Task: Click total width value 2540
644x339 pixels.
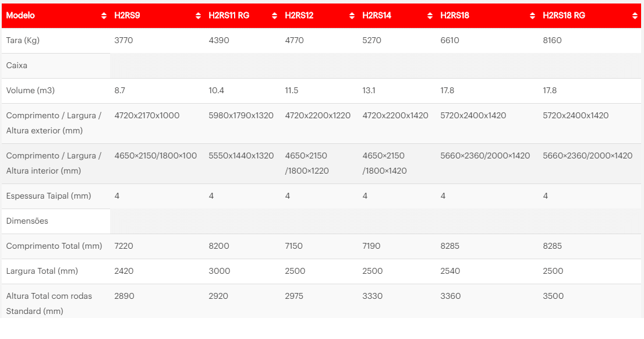Action: tap(450, 271)
